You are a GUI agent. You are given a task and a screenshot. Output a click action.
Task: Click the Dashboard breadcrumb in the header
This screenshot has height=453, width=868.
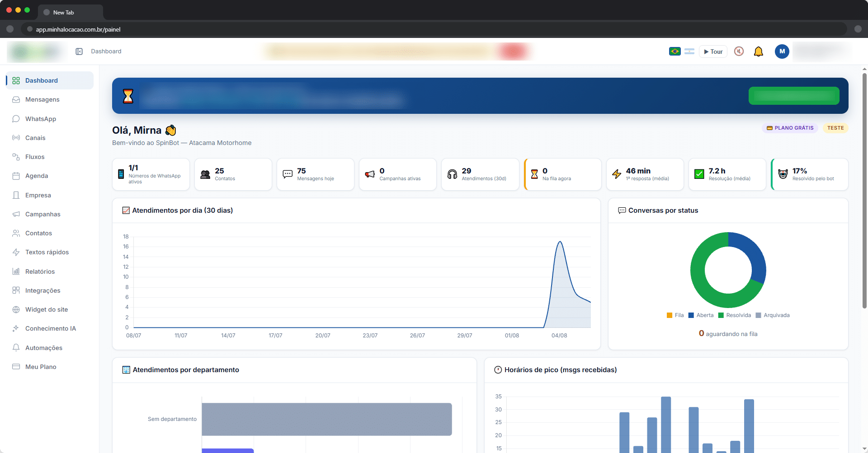point(106,51)
